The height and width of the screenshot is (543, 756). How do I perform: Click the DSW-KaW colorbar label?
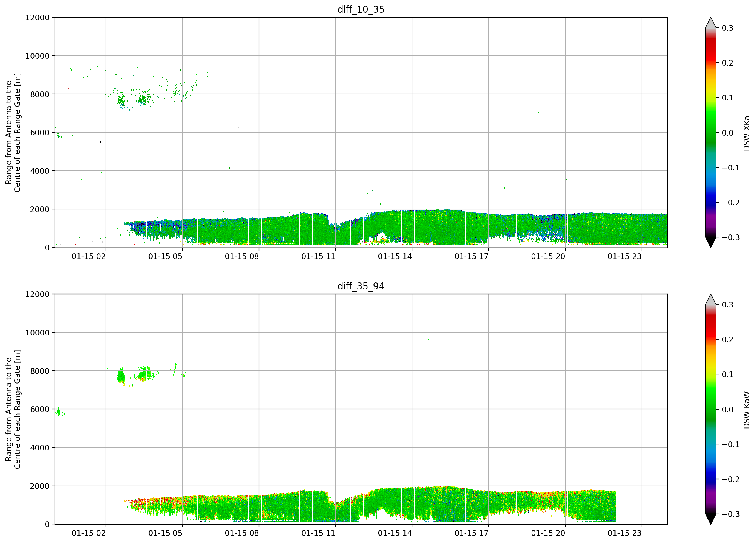pyautogui.click(x=747, y=410)
